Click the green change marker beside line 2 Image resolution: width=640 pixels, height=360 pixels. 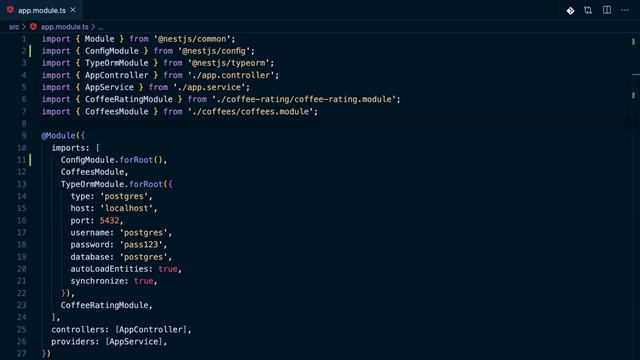[x=30, y=51]
